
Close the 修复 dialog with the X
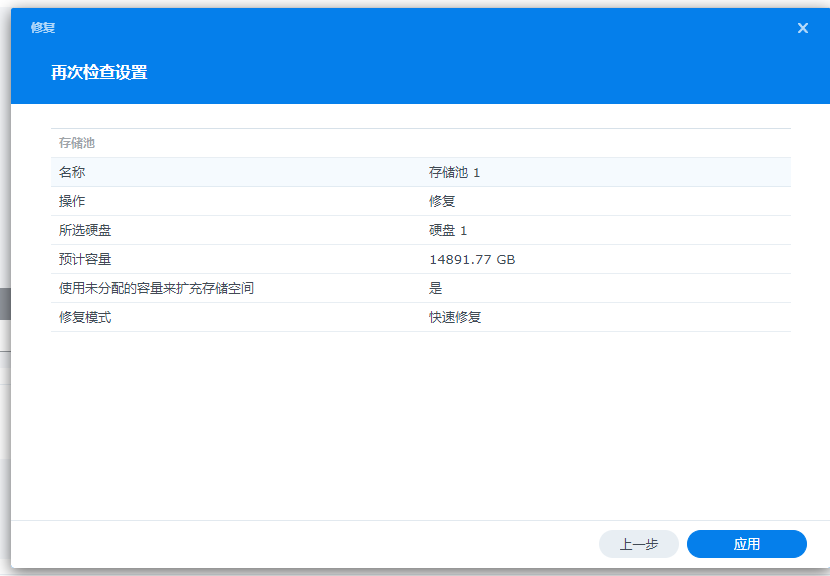pyautogui.click(x=802, y=28)
